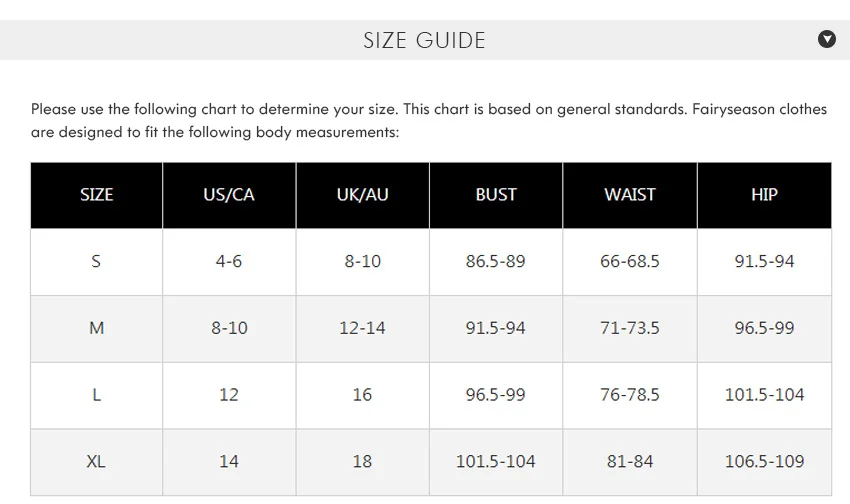The width and height of the screenshot is (850, 504).
Task: Click the HIP column header
Action: [764, 195]
